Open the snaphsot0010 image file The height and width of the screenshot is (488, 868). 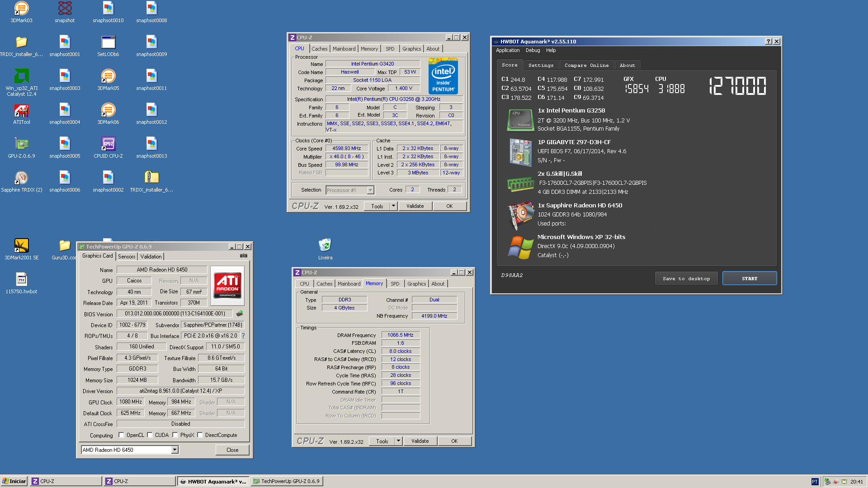(x=108, y=8)
